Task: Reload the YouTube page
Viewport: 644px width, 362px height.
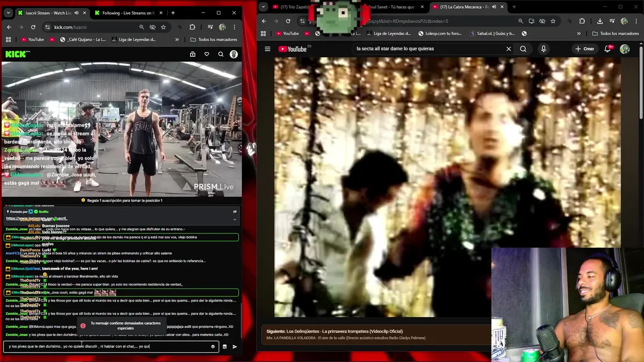Action: pyautogui.click(x=288, y=21)
